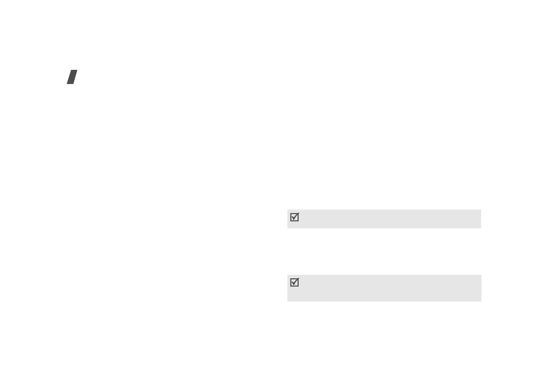Click the right end of the lower gray bar
Image resolution: width=555 pixels, height=392 pixels.
coord(477,288)
